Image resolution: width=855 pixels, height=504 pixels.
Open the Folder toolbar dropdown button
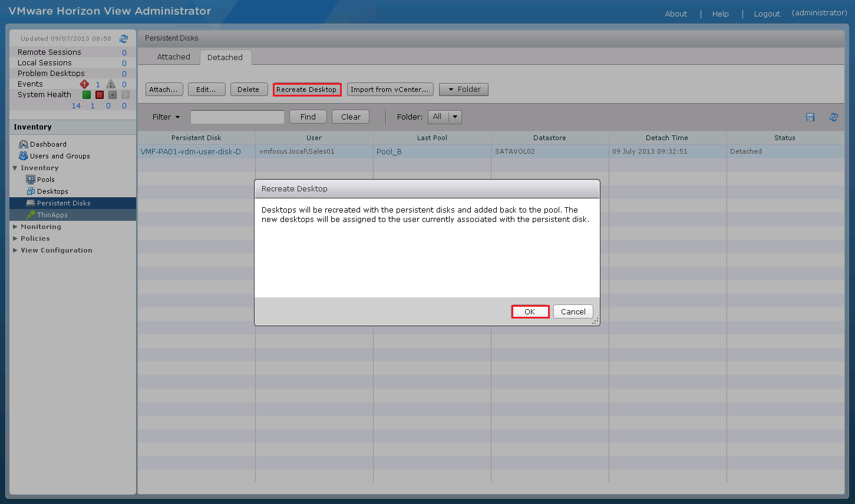(x=463, y=89)
